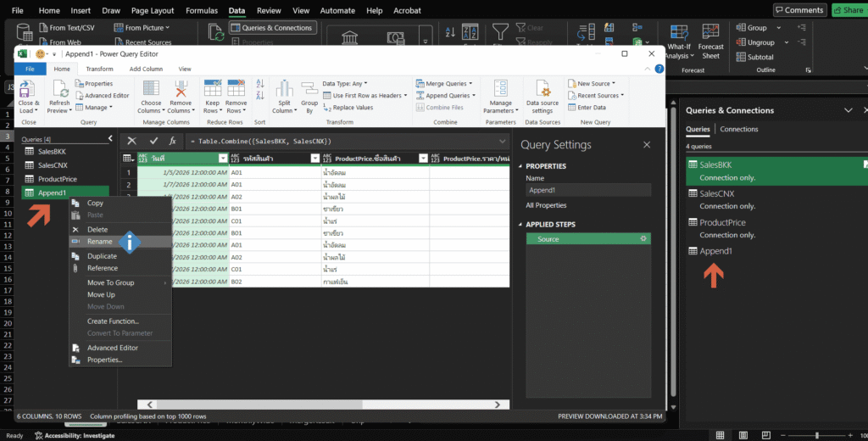The width and height of the screenshot is (868, 441).
Task: Collapse the Queries navigation pane
Action: 110,138
